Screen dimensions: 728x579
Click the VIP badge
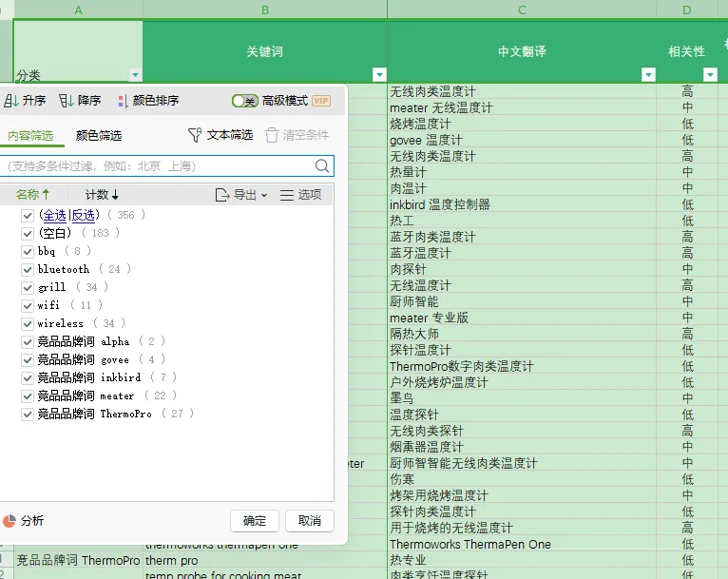pyautogui.click(x=321, y=100)
